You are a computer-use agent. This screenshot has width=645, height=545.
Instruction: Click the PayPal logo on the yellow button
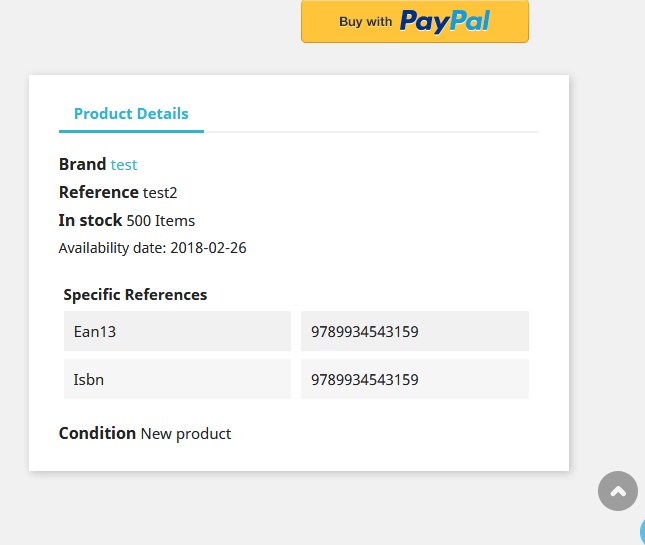pos(445,21)
